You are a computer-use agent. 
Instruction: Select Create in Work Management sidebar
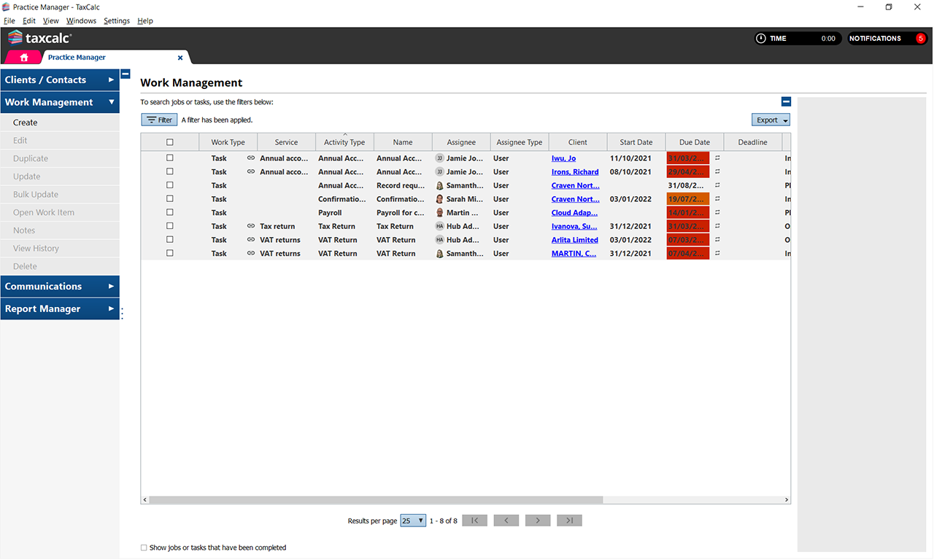[x=60, y=122]
